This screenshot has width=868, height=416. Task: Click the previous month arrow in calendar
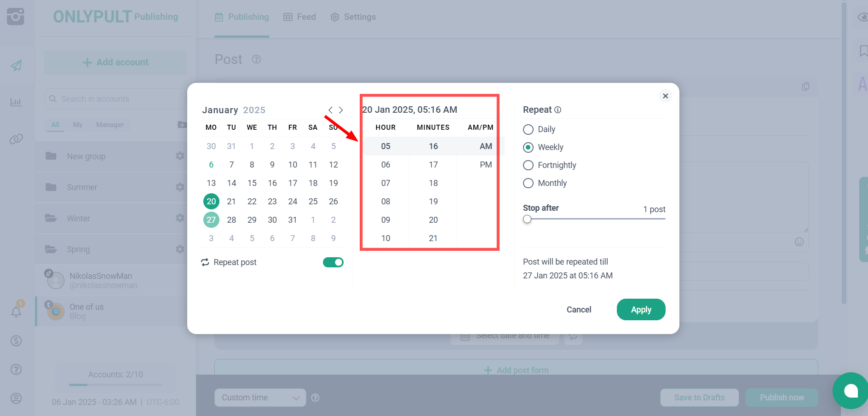[x=330, y=110]
